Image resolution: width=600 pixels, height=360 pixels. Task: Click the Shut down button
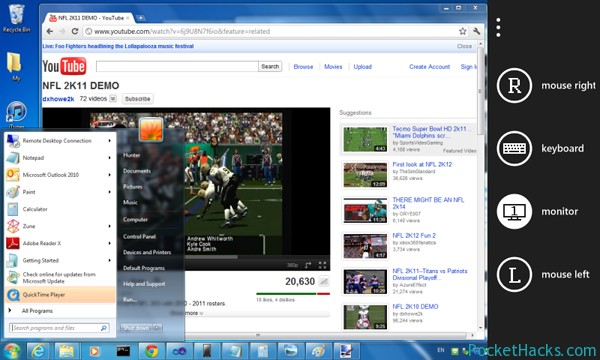coord(136,328)
